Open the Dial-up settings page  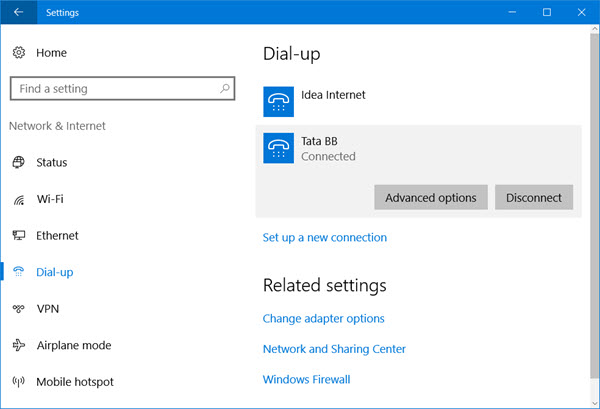[x=54, y=272]
